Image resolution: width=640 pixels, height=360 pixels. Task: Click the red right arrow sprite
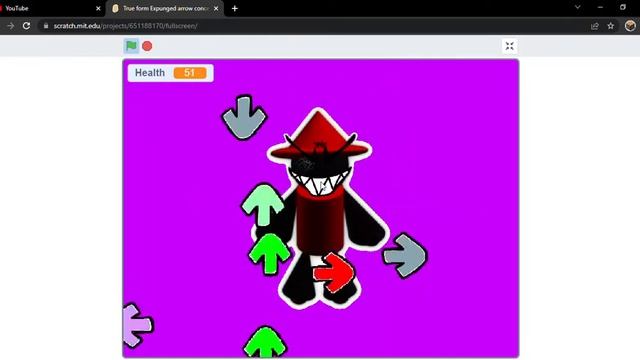click(x=334, y=273)
